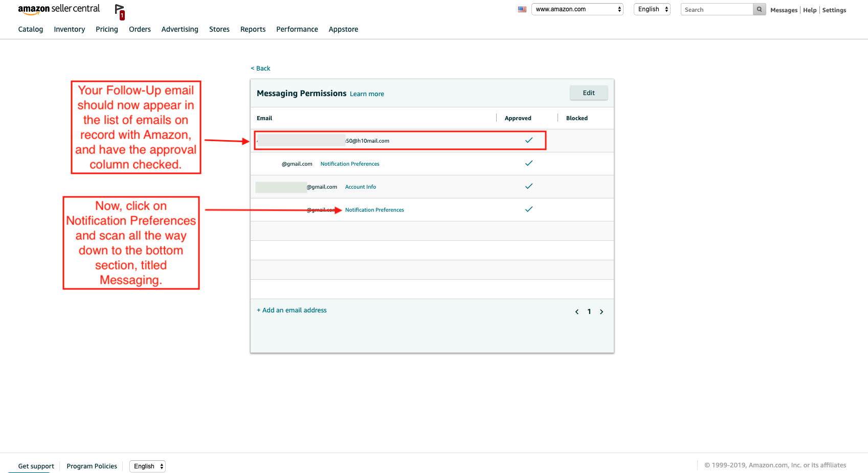868x473 pixels.
Task: Open Learn more about Messaging Permissions
Action: tap(367, 94)
